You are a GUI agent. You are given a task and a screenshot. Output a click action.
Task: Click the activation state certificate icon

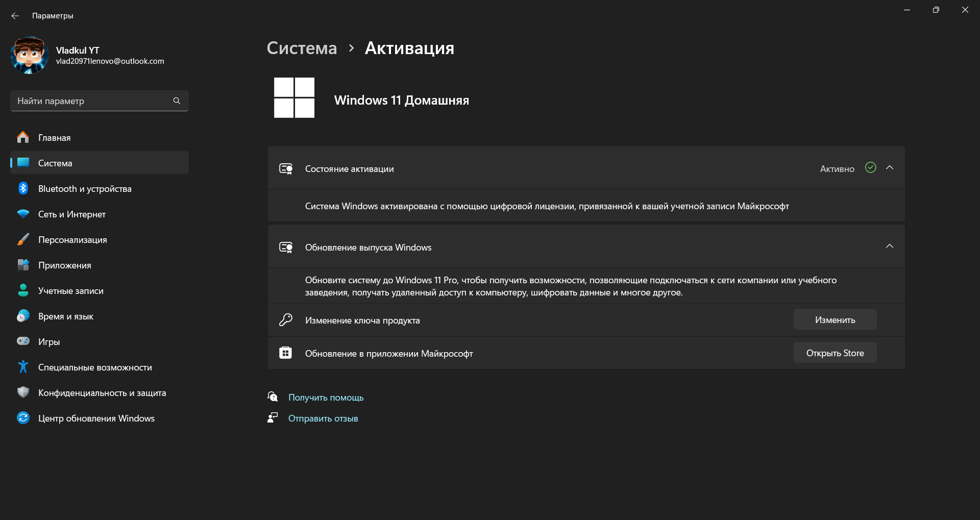pos(286,168)
